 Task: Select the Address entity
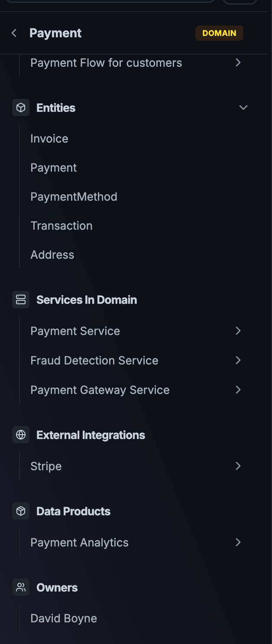(52, 254)
